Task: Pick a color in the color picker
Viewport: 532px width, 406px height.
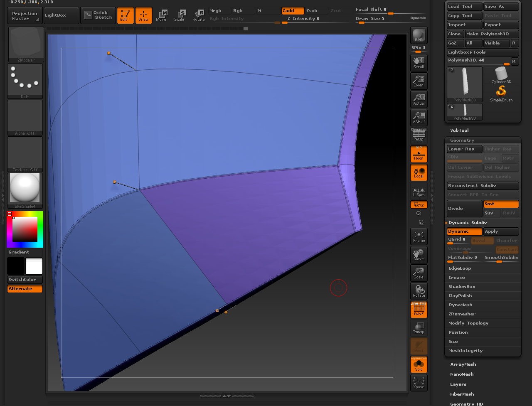Action: (25, 229)
